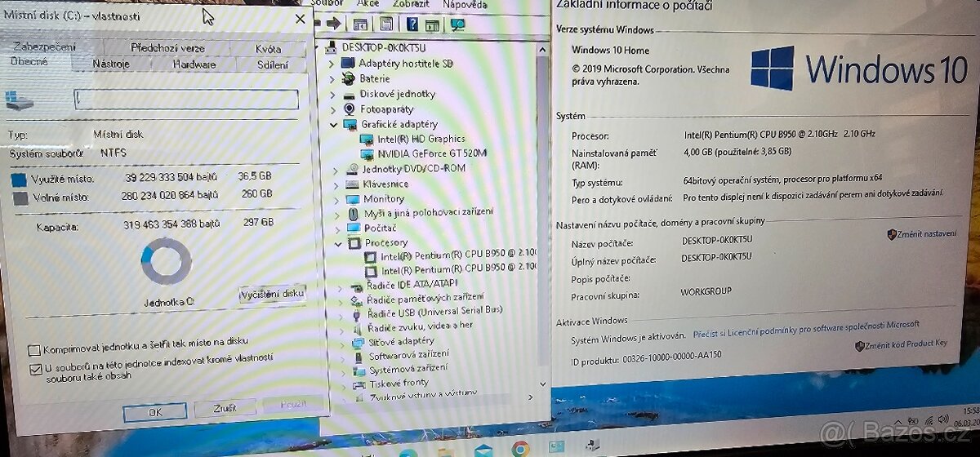Switch to the Zabezpečení tab
Image resolution: width=980 pixels, height=457 pixels.
45,47
